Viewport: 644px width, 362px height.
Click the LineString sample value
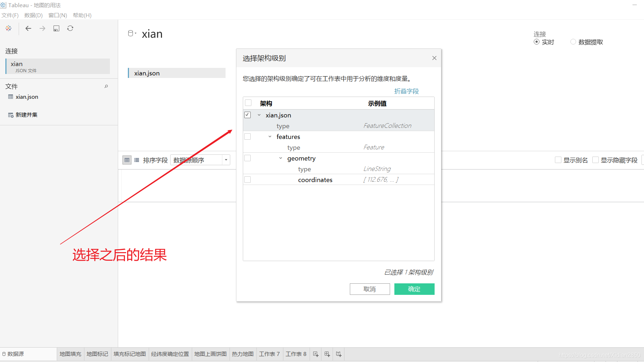tap(377, 169)
